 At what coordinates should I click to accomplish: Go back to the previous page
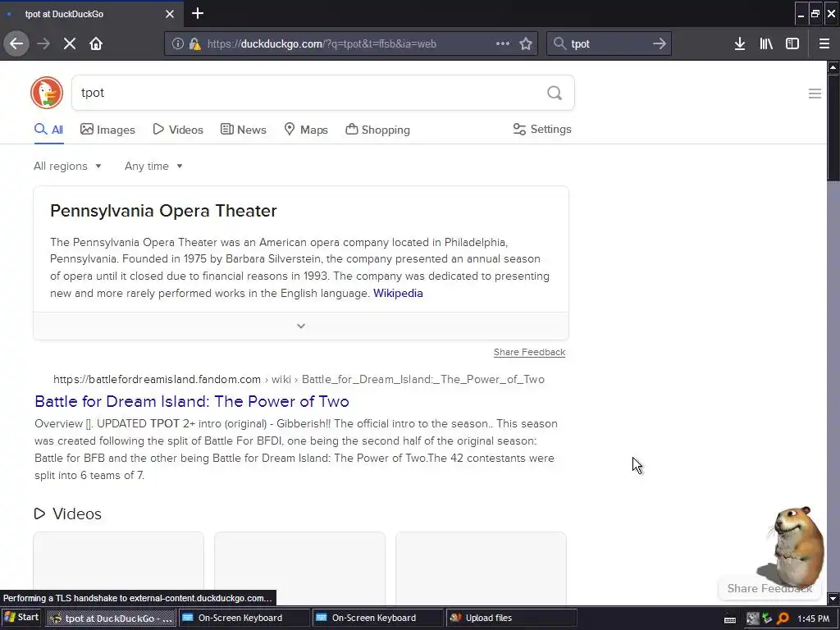[16, 43]
